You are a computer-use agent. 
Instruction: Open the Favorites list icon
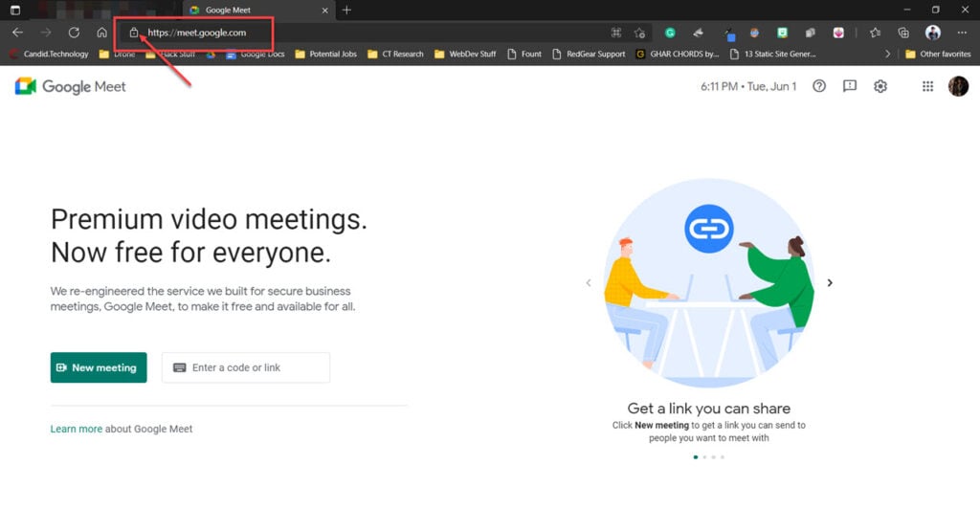875,33
